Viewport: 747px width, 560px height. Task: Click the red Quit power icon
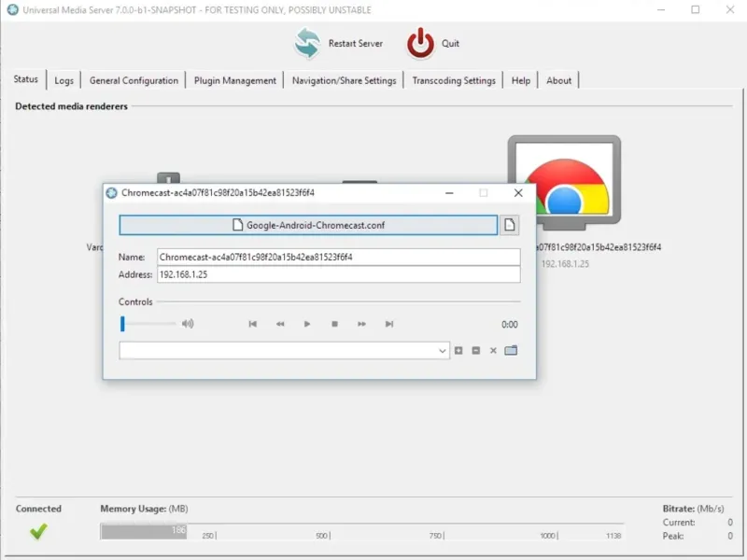point(420,43)
